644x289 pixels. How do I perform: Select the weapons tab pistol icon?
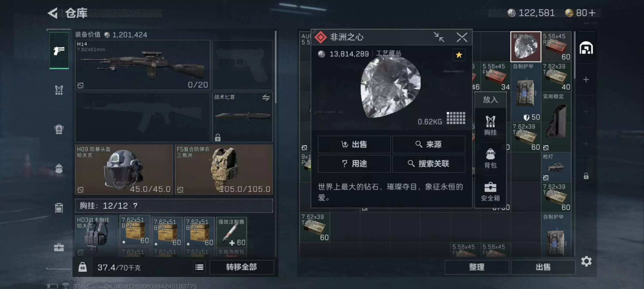tap(59, 50)
